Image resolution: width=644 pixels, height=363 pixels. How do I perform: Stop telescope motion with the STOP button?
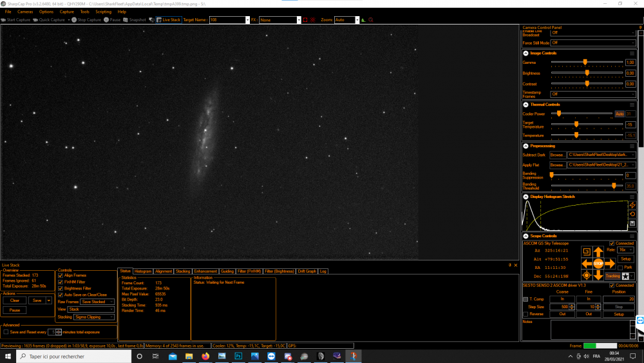[x=598, y=264]
